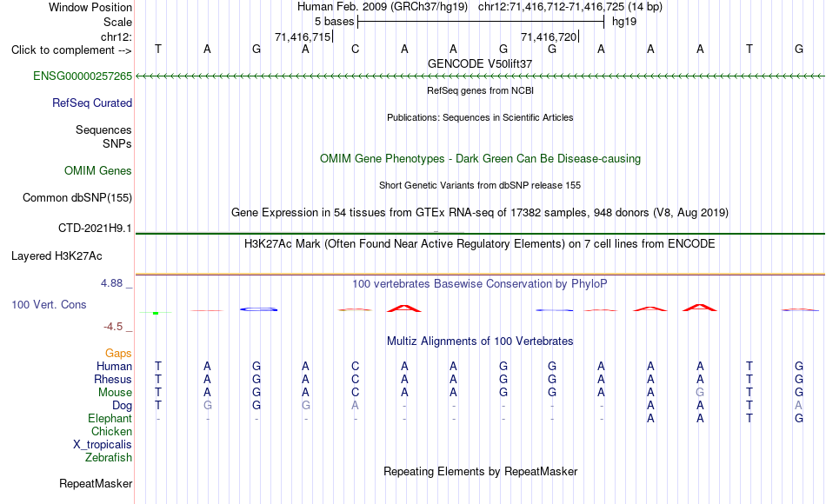Click the ENSG00000257265 intron arrow line

pyautogui.click(x=480, y=76)
